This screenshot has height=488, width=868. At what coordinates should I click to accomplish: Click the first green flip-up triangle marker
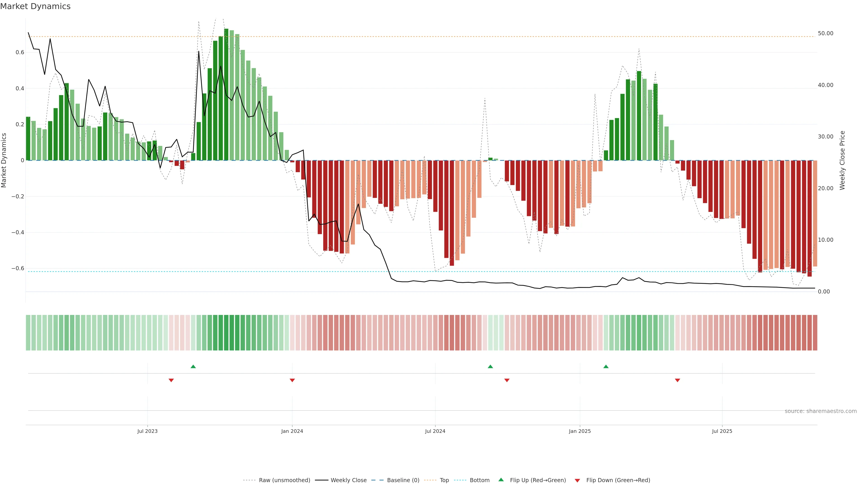pos(193,366)
